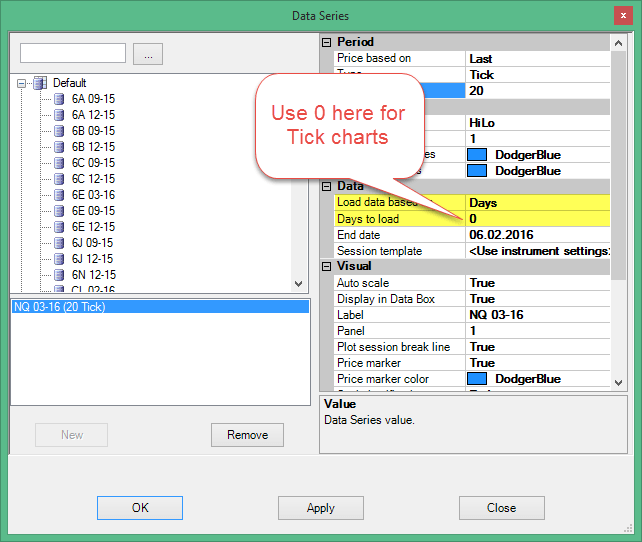Screen dimensions: 642x542
Task: Select the 6E 03-16 instrument icon
Action: coord(59,195)
